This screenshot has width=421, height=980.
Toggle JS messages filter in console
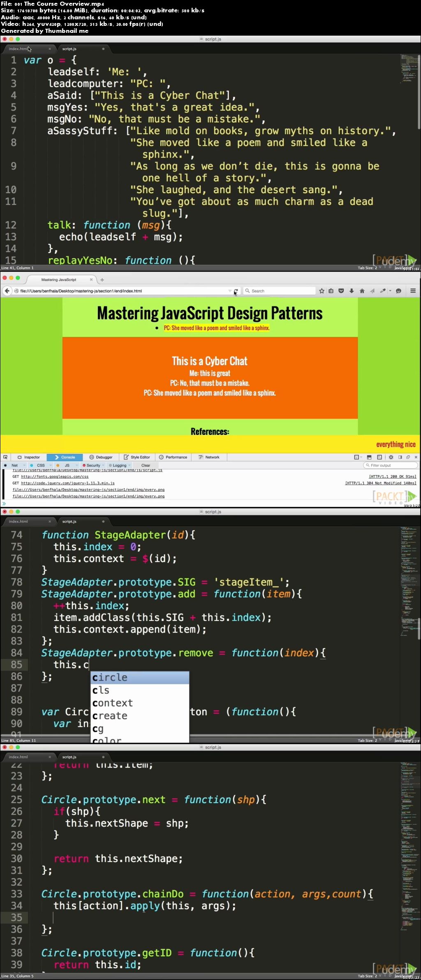(x=67, y=465)
